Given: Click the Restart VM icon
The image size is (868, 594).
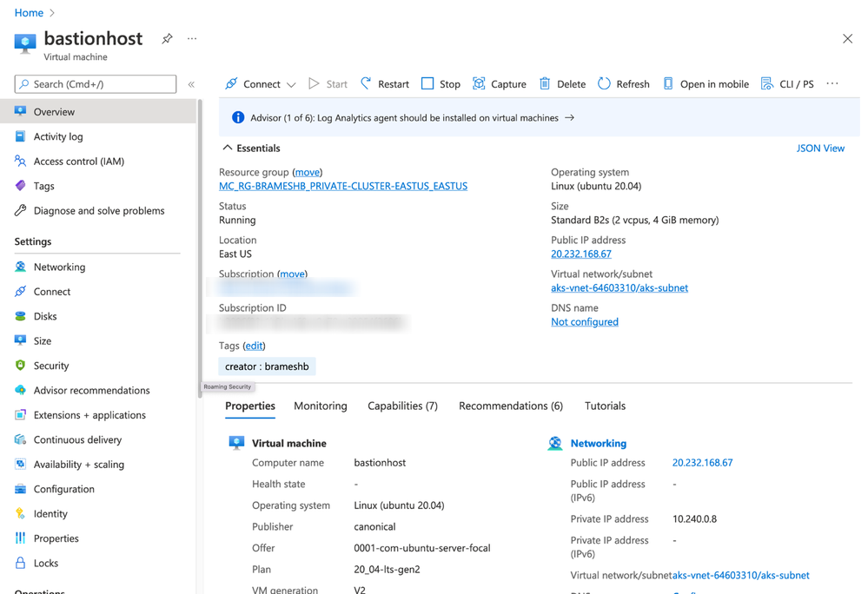Looking at the screenshot, I should coord(366,83).
